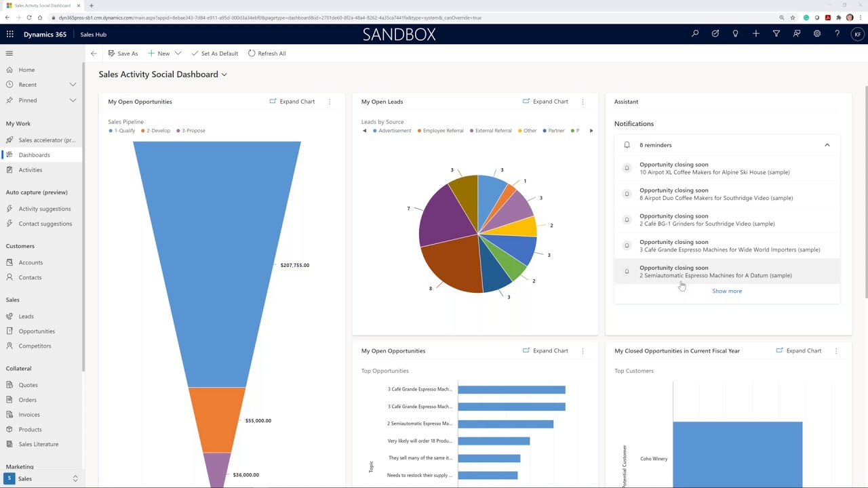Toggle the hamburger site map menu
Screen dimensions: 868x488
pos(9,53)
